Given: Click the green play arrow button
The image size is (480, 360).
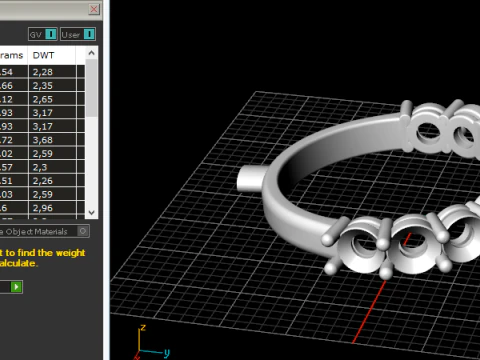Looking at the screenshot, I should click(16, 287).
